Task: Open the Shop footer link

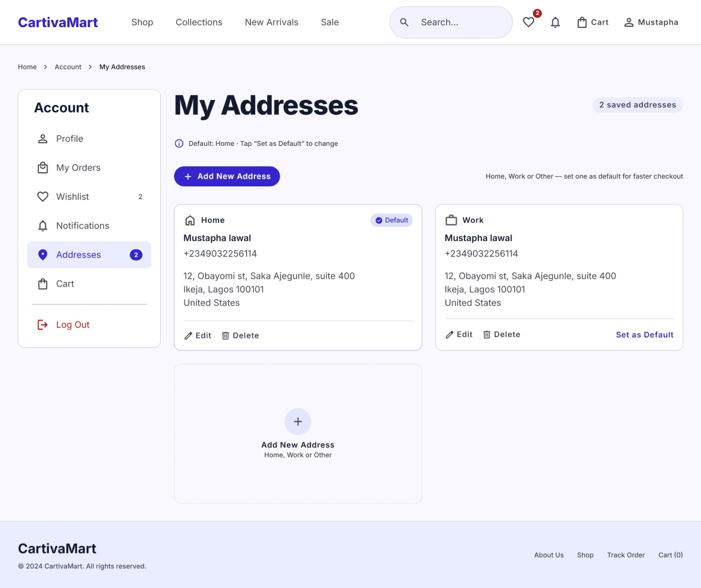Action: (585, 555)
